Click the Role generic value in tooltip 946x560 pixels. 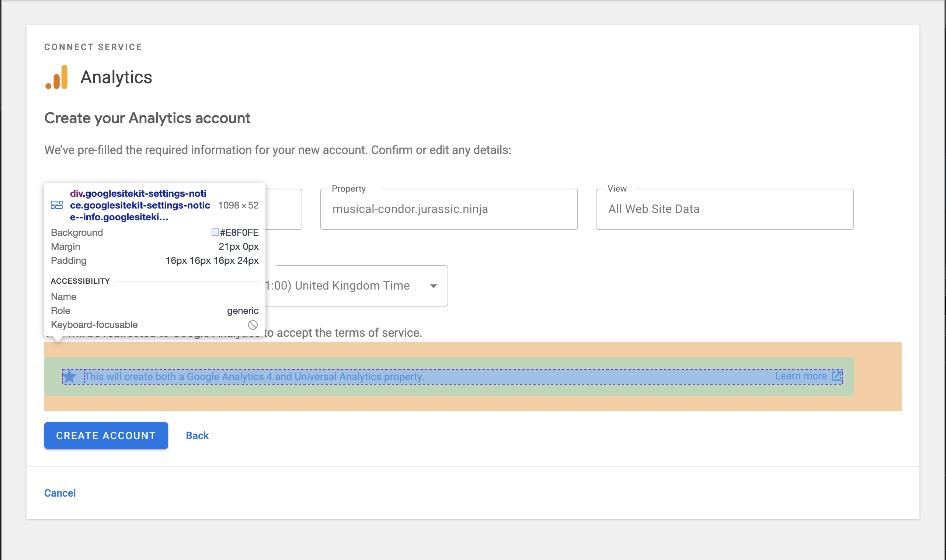[x=243, y=311]
